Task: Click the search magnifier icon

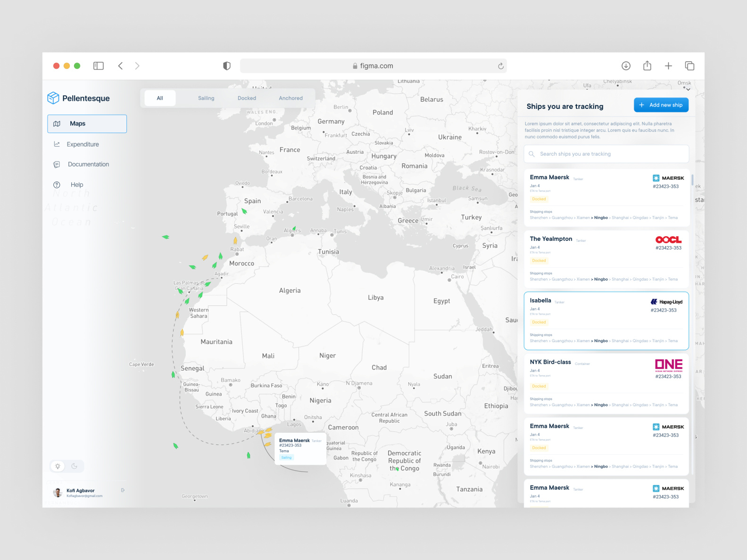Action: [x=532, y=154]
